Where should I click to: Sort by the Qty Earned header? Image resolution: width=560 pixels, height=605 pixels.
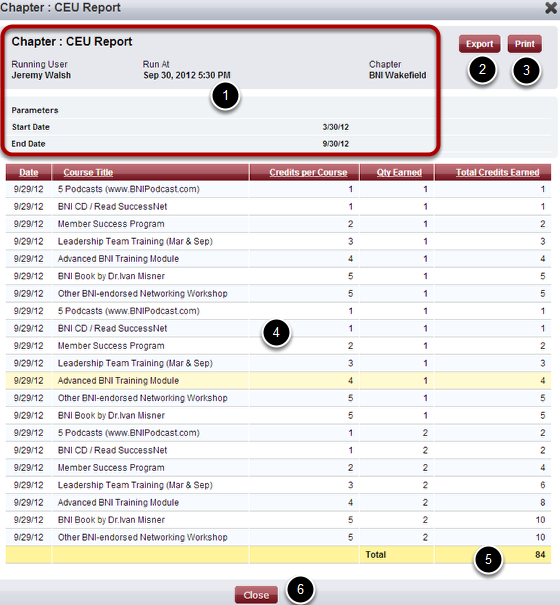(399, 172)
